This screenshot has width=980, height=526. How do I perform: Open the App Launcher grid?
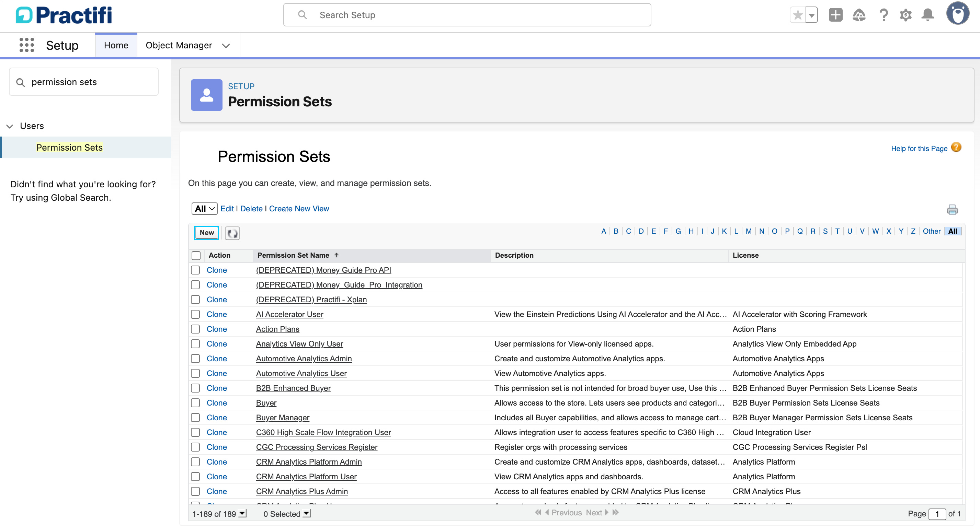point(27,45)
